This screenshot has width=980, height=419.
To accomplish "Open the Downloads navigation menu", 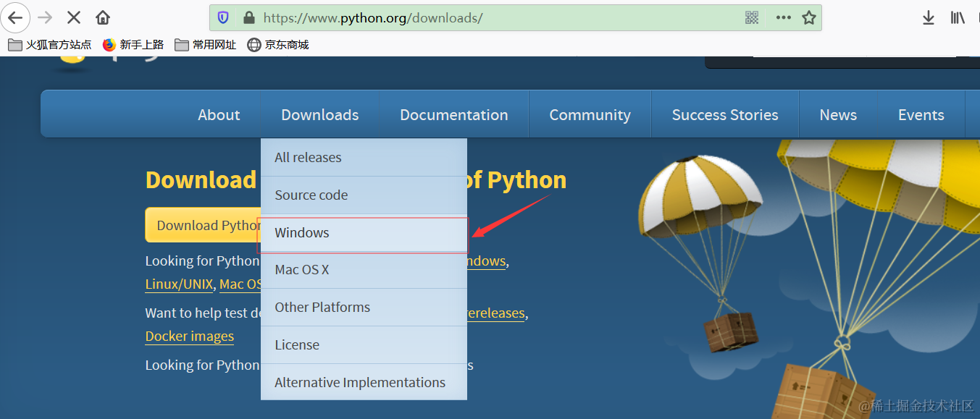I will pyautogui.click(x=320, y=115).
